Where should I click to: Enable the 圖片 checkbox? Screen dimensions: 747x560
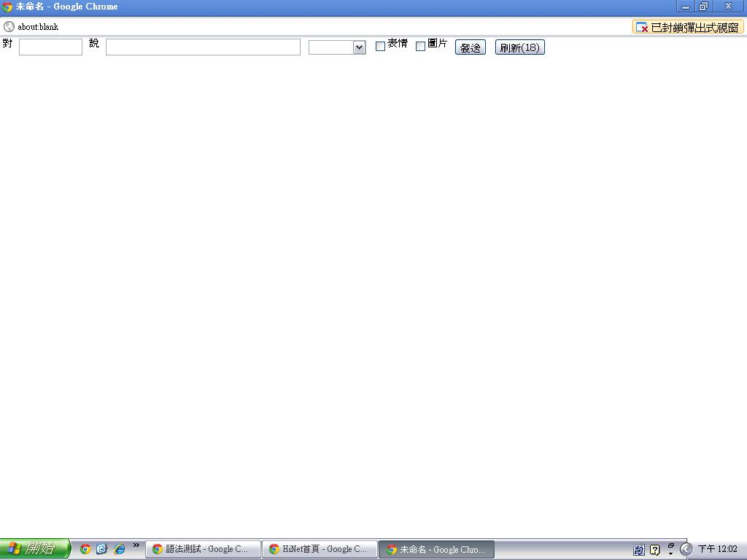pos(420,47)
